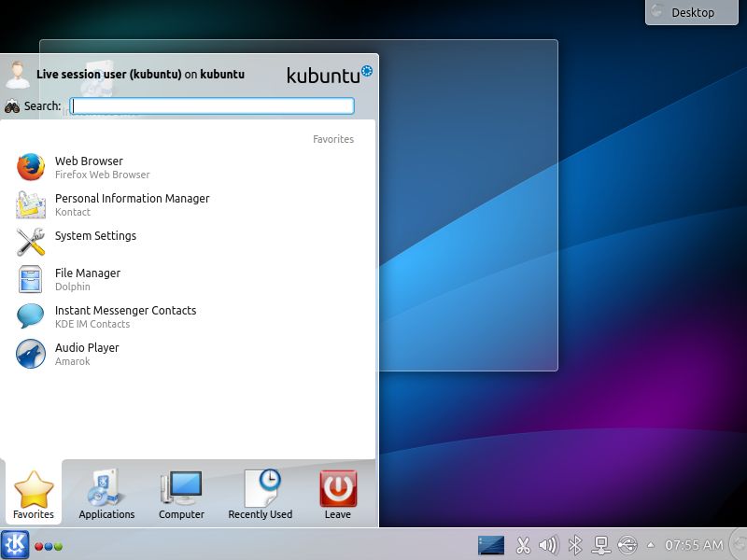Viewport: 747px width, 560px height.
Task: Click the 07:55 AM clock
Action: pos(694,545)
